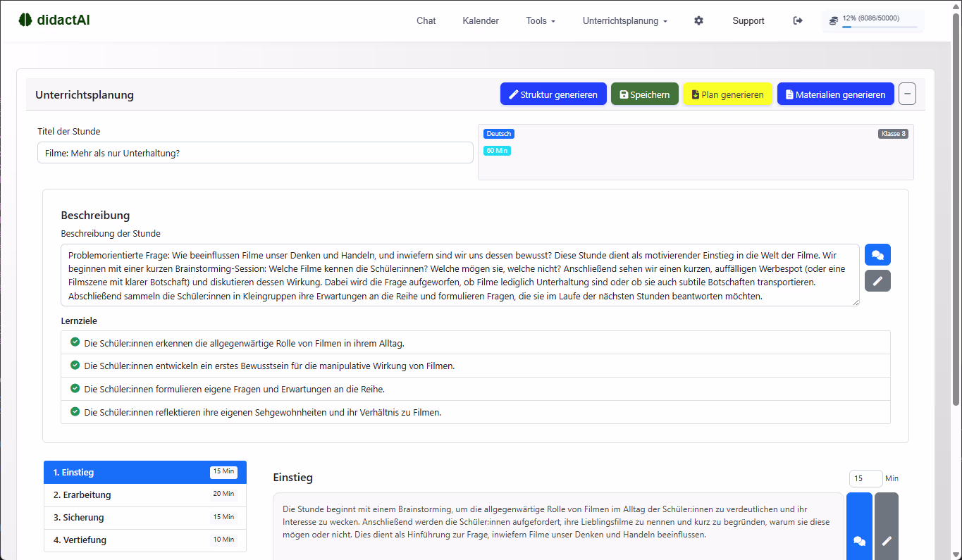Click the chat bubble icon beside Beschreibung
This screenshot has width=962, height=560.
[x=877, y=255]
